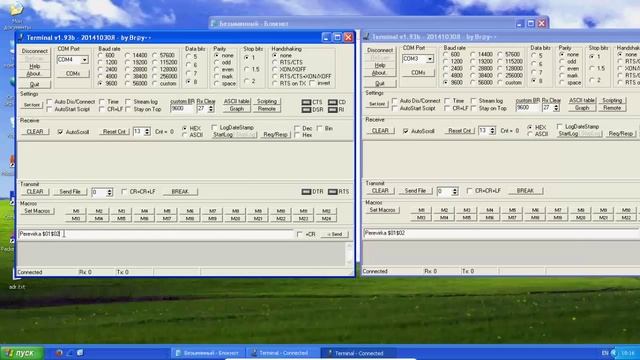640x360 pixels.
Task: Select 19200 baud rate in COM4 Terminal
Action: [x=128, y=62]
